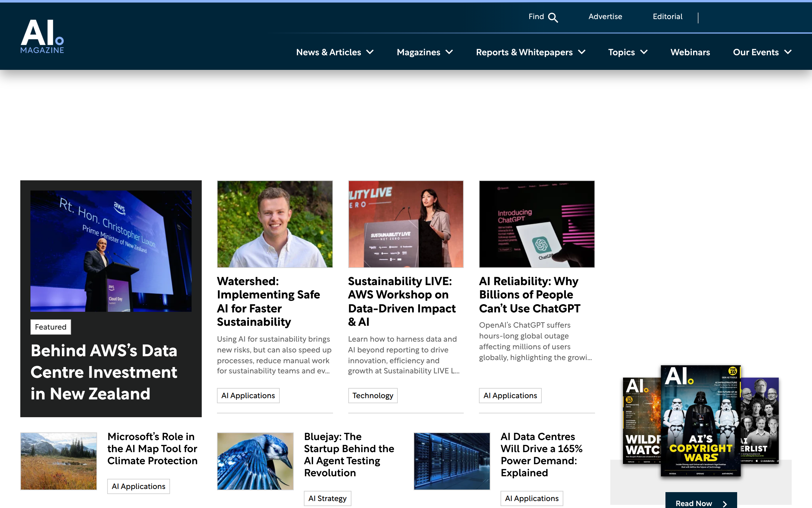Open the Wildfire Watch magazine cover

(642, 421)
